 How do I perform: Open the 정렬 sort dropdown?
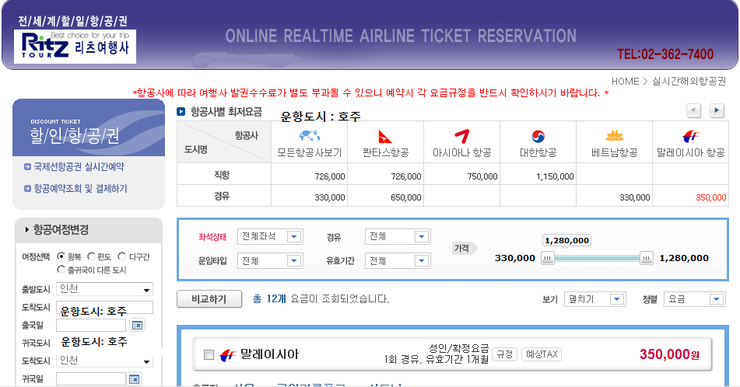(694, 299)
